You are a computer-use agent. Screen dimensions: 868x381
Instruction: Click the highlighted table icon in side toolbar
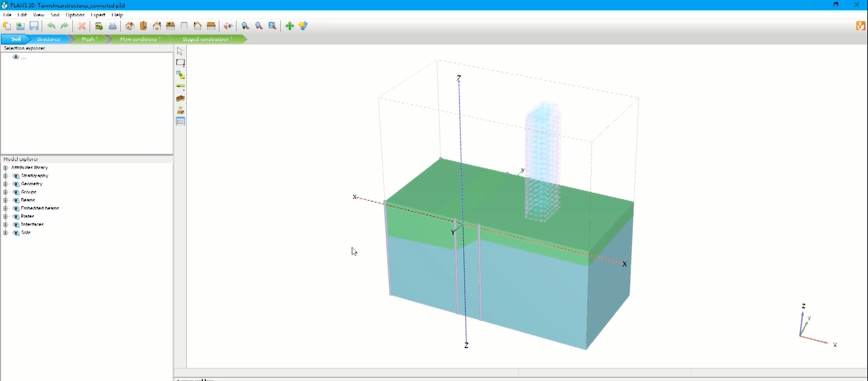pos(180,121)
